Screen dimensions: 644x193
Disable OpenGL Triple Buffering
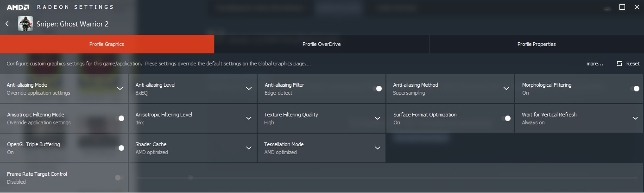click(120, 148)
